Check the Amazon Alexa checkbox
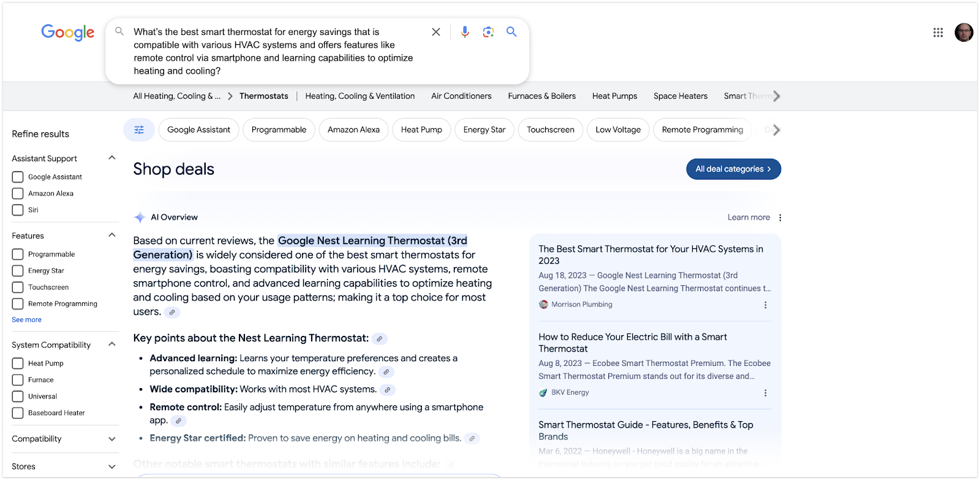The image size is (980, 480). tap(18, 194)
